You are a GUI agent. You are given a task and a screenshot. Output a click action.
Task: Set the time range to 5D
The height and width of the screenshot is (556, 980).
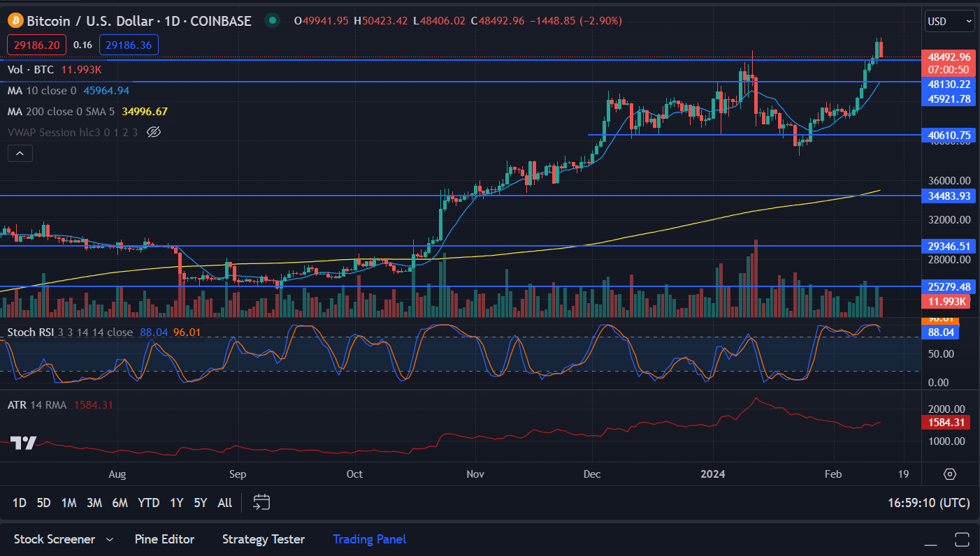(x=43, y=502)
